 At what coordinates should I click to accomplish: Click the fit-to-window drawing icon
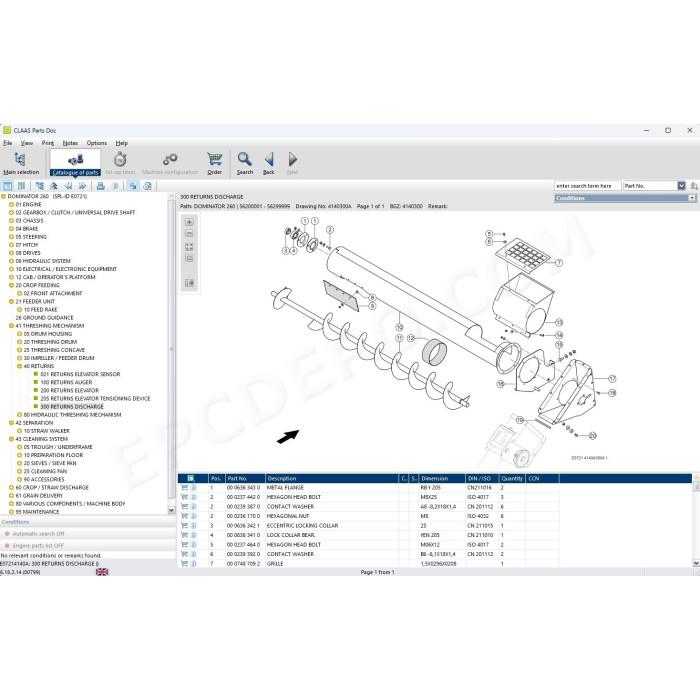(189, 246)
